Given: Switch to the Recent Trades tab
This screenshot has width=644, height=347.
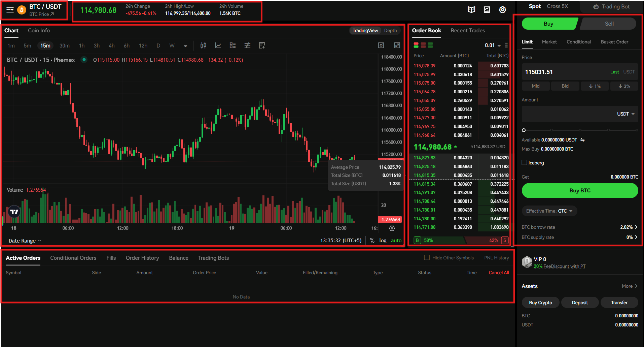Looking at the screenshot, I should click(x=468, y=30).
